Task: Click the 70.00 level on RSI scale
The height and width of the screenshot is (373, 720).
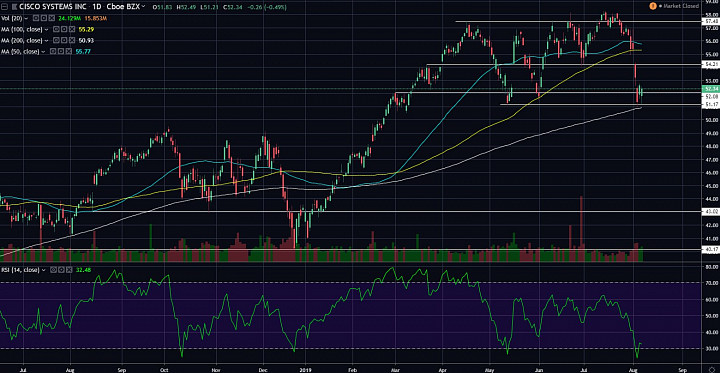Action: [x=712, y=283]
